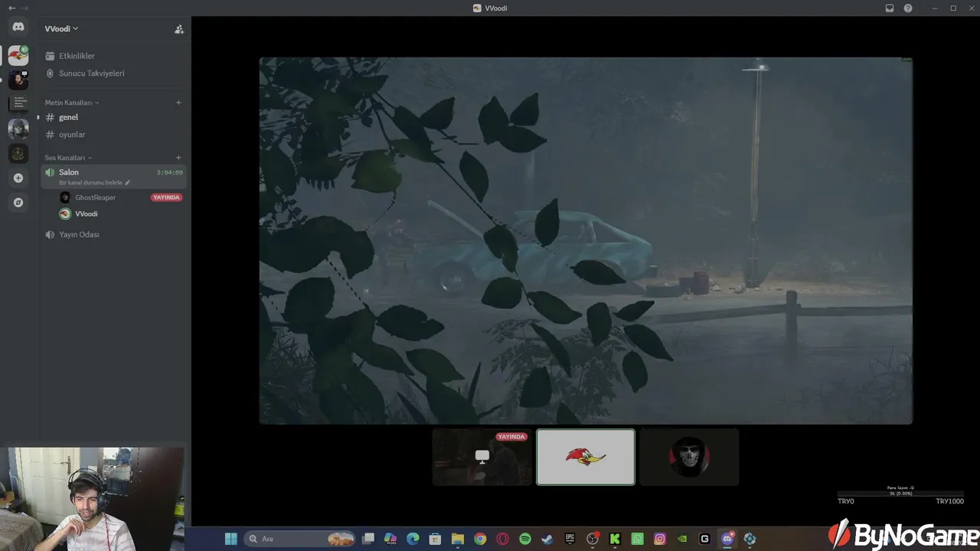
Task: Open Instagram from the taskbar
Action: 660,539
